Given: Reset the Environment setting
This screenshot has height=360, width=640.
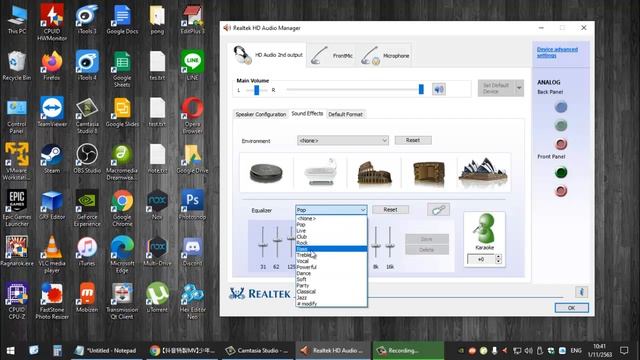Looking at the screenshot, I should click(x=413, y=140).
